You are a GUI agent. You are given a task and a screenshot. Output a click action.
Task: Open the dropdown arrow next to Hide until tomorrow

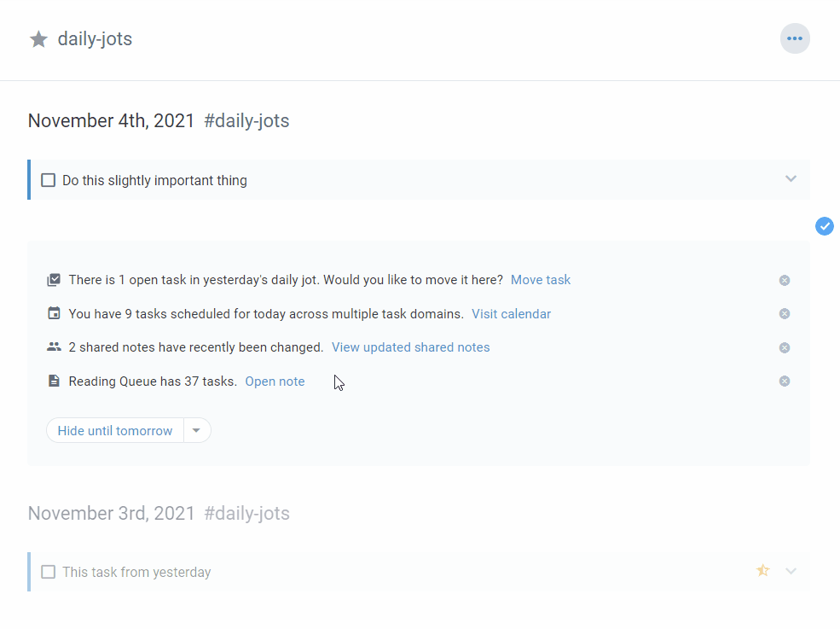click(197, 431)
